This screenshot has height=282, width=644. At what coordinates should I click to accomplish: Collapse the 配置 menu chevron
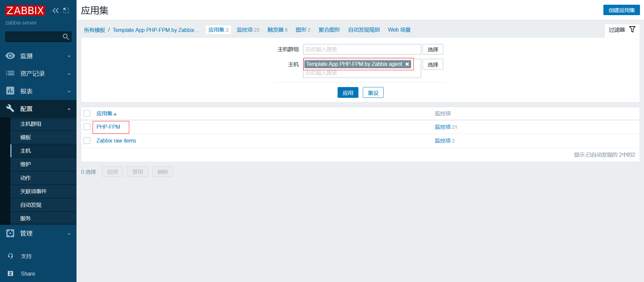69,109
